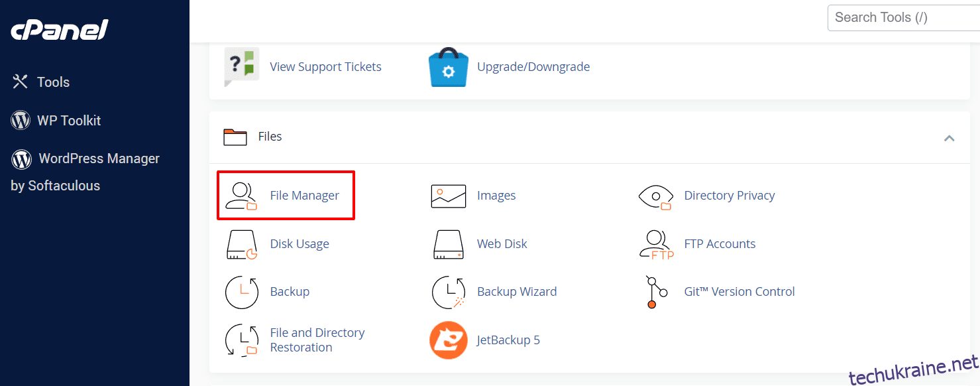Open the Backup clock icon
Image resolution: width=980 pixels, height=386 pixels.
coord(242,292)
